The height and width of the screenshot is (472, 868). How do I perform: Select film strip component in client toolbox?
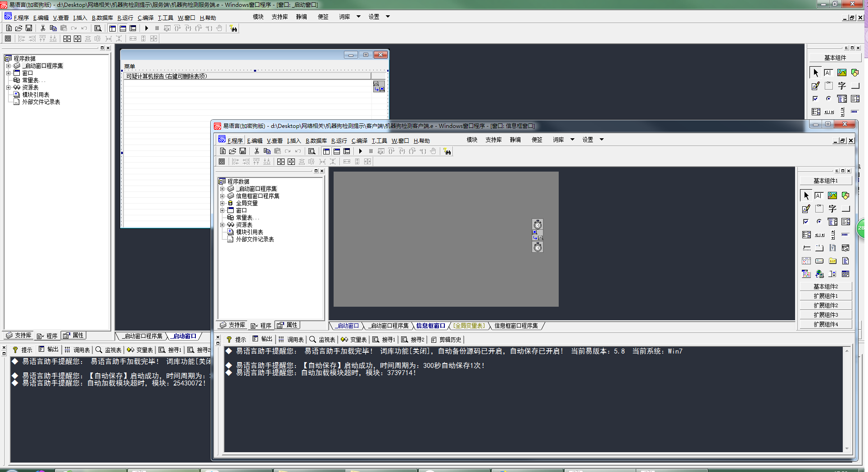(832, 248)
